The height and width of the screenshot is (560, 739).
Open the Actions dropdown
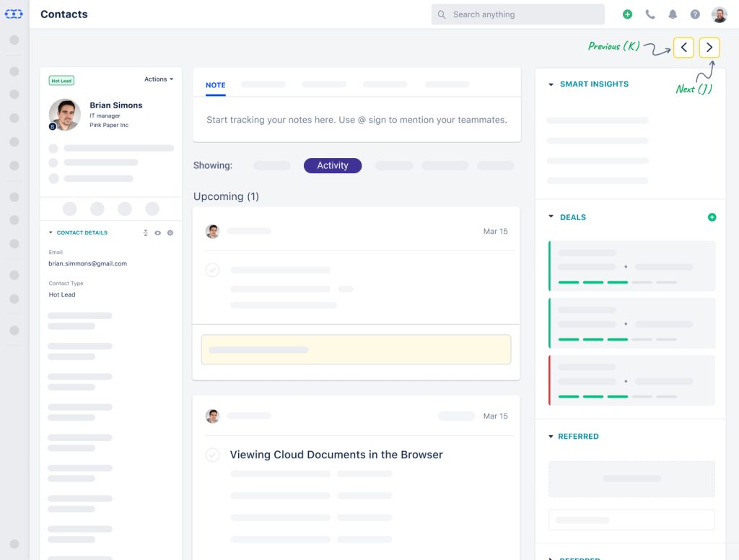tap(158, 79)
